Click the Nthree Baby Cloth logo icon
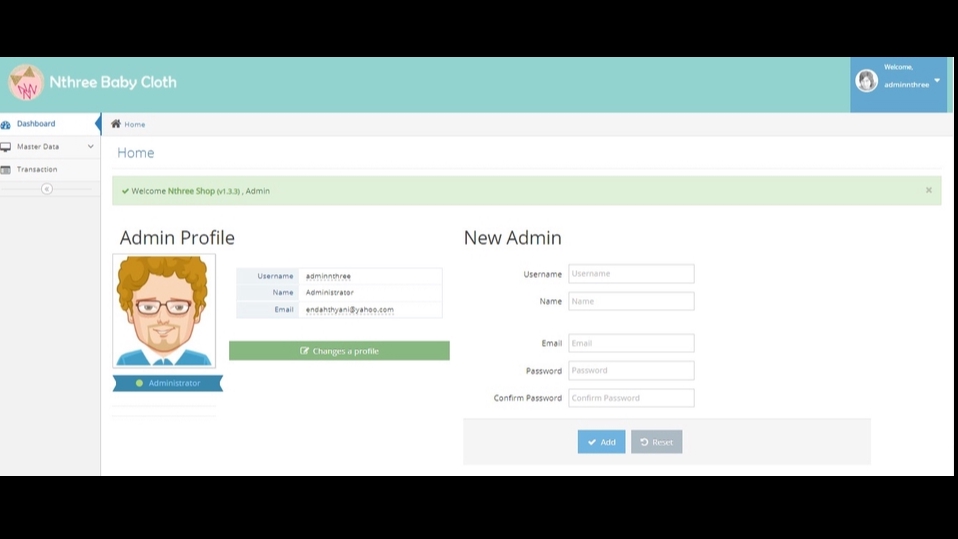This screenshot has height=539, width=958. coord(26,82)
